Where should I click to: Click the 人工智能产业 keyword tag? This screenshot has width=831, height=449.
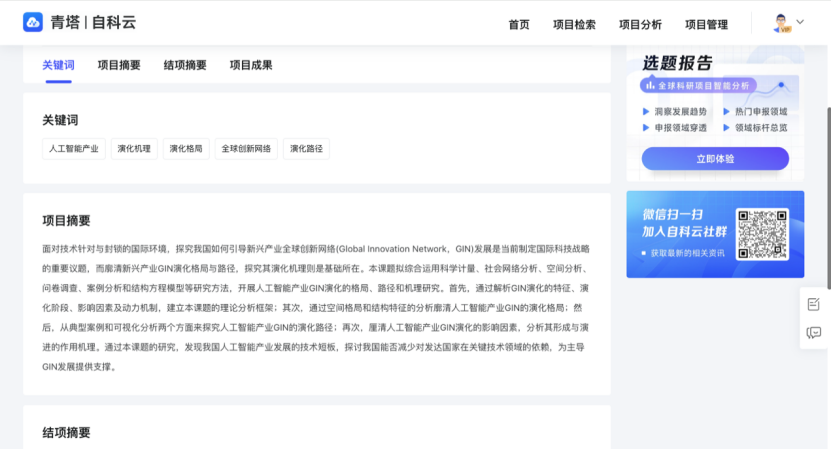pyautogui.click(x=74, y=148)
